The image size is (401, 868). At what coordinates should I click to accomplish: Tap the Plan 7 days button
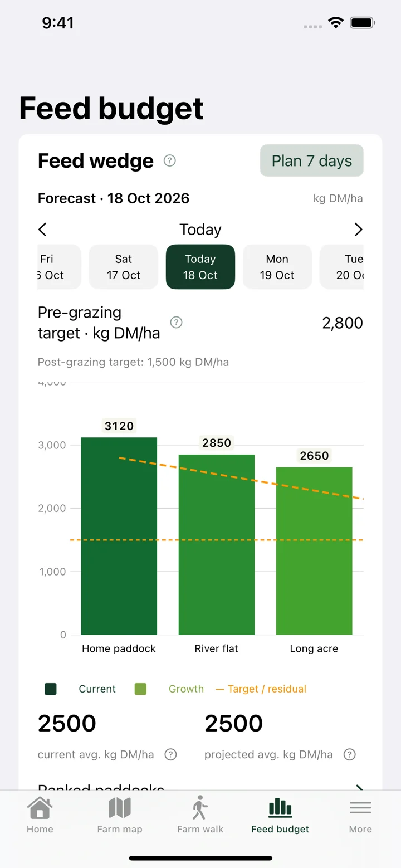coord(312,161)
